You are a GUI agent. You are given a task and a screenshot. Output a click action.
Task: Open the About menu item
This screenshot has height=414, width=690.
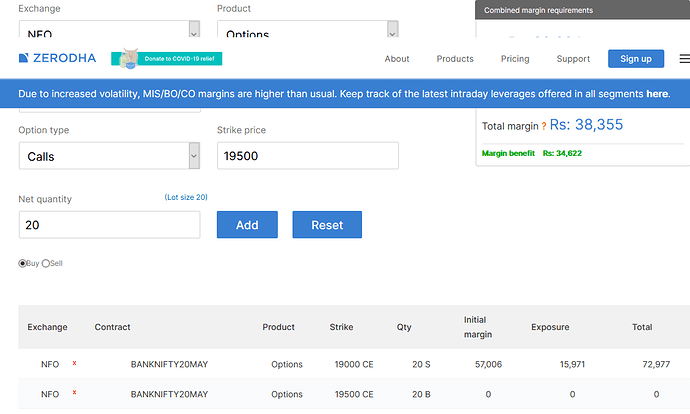coord(397,59)
